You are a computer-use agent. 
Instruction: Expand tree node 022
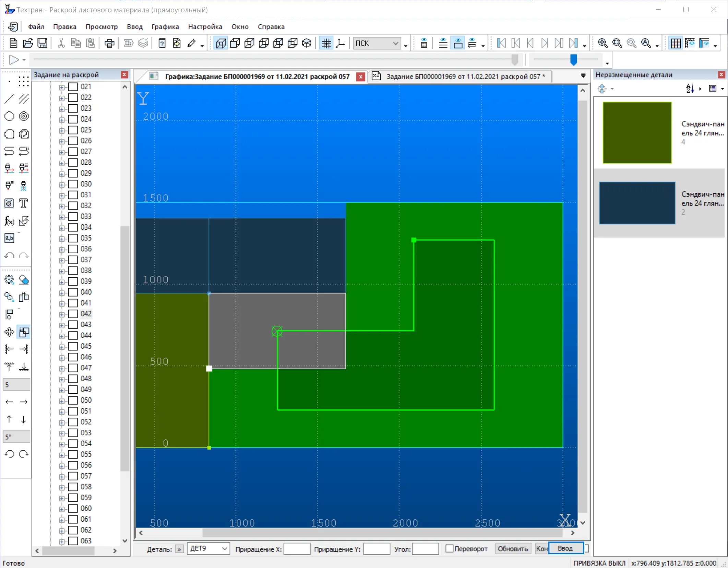click(61, 98)
